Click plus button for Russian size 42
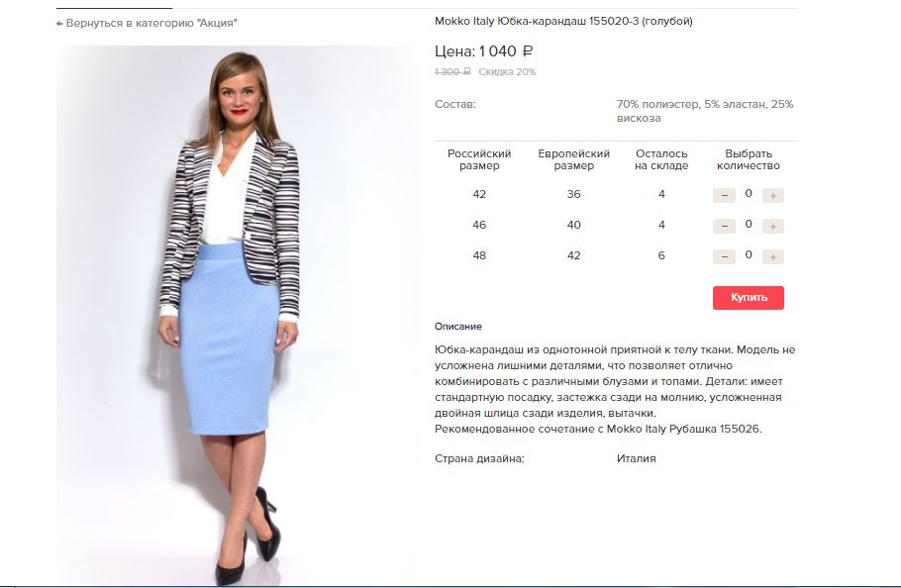 [773, 195]
